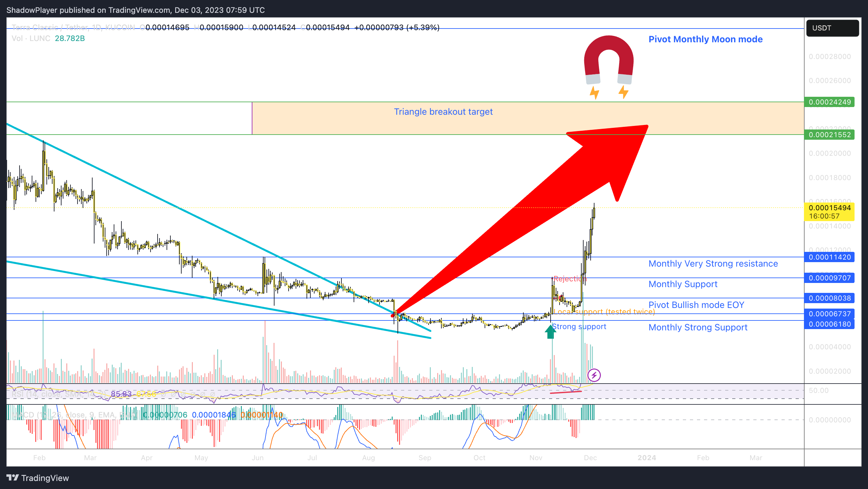Open the USDT currency selector
868x489 pixels.
tap(832, 28)
